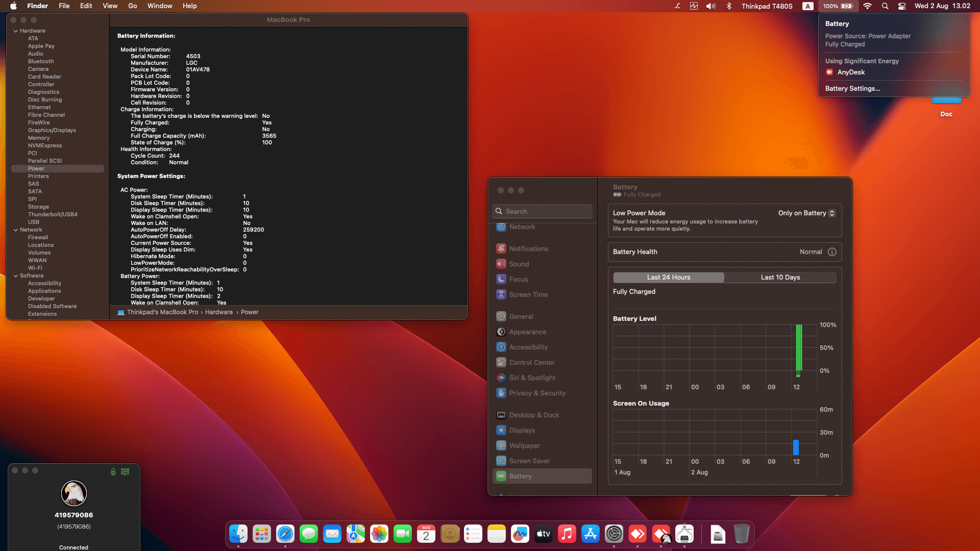Switch chart to Last 10 Days

780,277
